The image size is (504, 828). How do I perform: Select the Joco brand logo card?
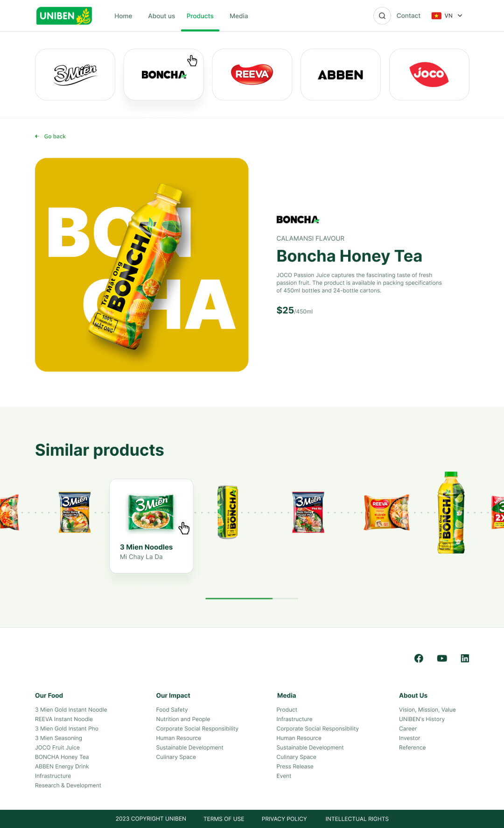point(429,74)
